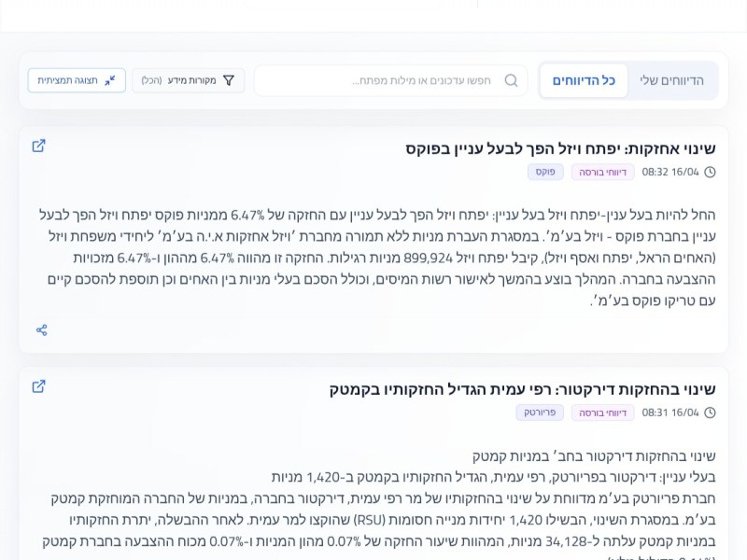Switch to the כל הדיווחים tab
The image size is (747, 560).
pyautogui.click(x=583, y=80)
